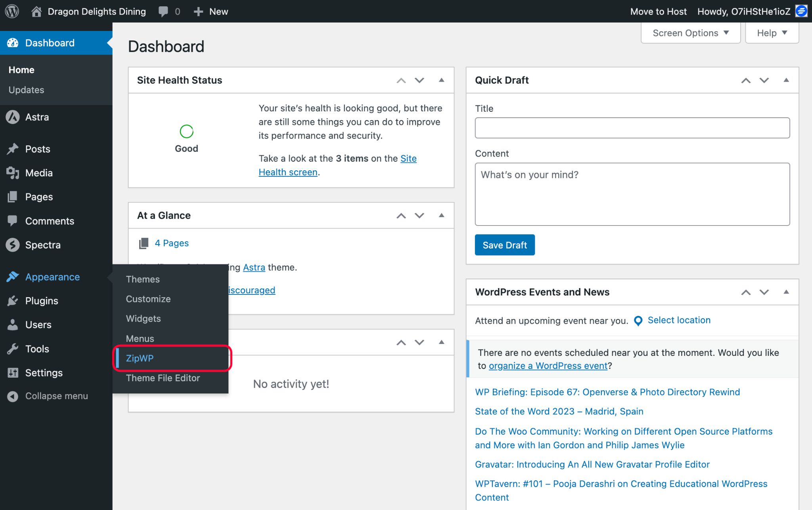The height and width of the screenshot is (510, 812).
Task: Click the home icon beside site name
Action: [x=36, y=11]
